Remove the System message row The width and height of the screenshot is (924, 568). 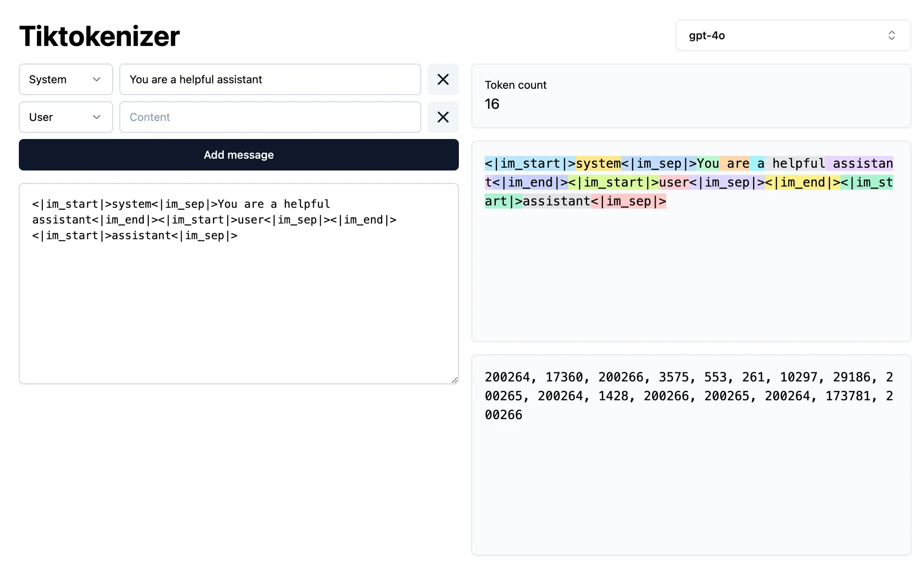coord(443,79)
